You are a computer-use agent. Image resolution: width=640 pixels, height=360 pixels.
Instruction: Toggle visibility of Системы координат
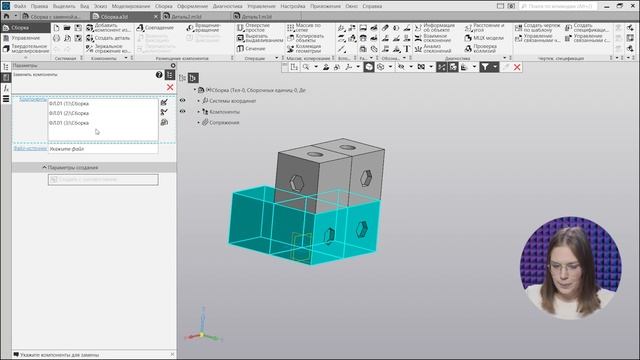coord(182,100)
